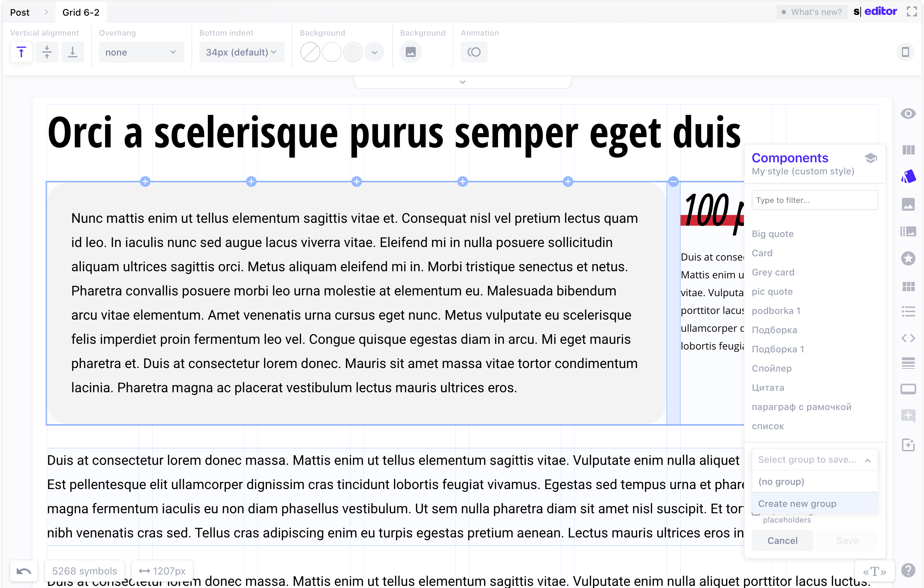Click the code brackets sidebar icon
924x588 pixels.
tap(908, 338)
